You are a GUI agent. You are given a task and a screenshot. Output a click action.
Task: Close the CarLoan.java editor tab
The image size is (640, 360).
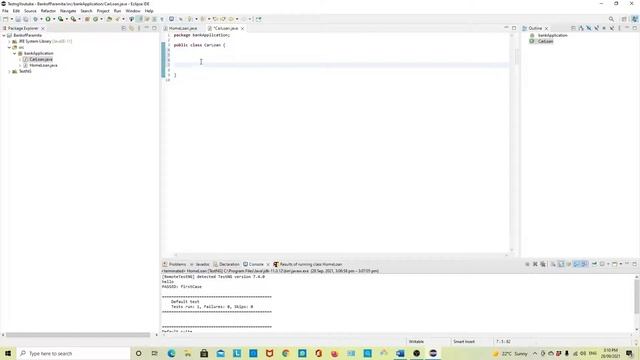242,29
